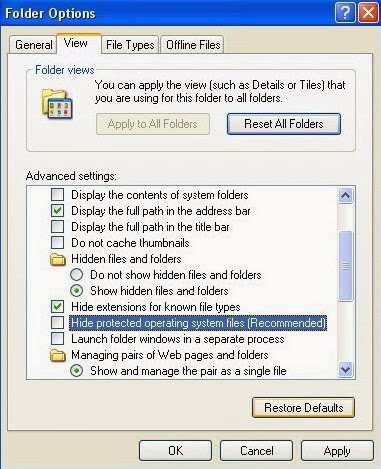Check Hide protected operating system files
Screen dimensions: 381x469
pos(57,323)
